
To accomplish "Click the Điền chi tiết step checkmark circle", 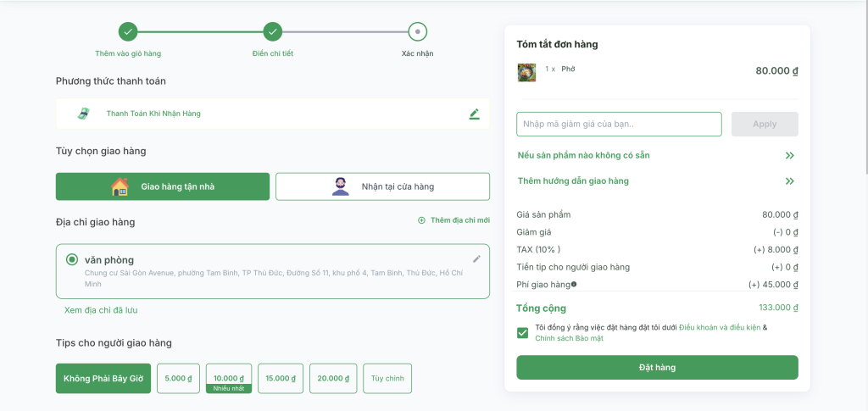I will coord(272,32).
